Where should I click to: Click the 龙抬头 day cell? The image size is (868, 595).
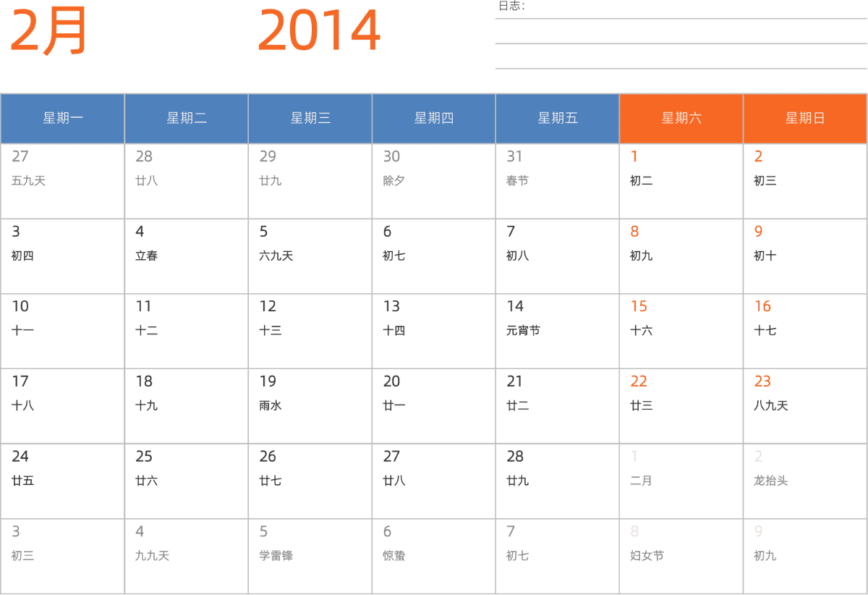[x=805, y=481]
